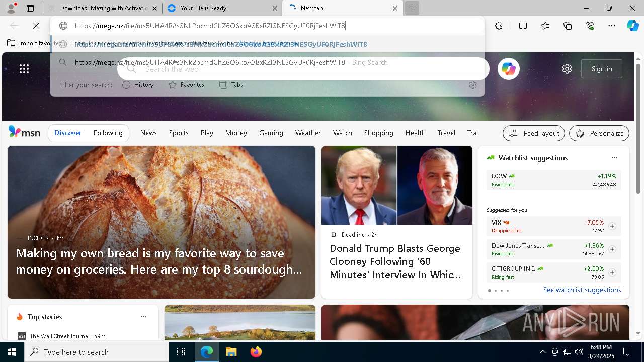Open Favorites star icon in toolbar
This screenshot has height=362, width=644.
tap(545, 26)
